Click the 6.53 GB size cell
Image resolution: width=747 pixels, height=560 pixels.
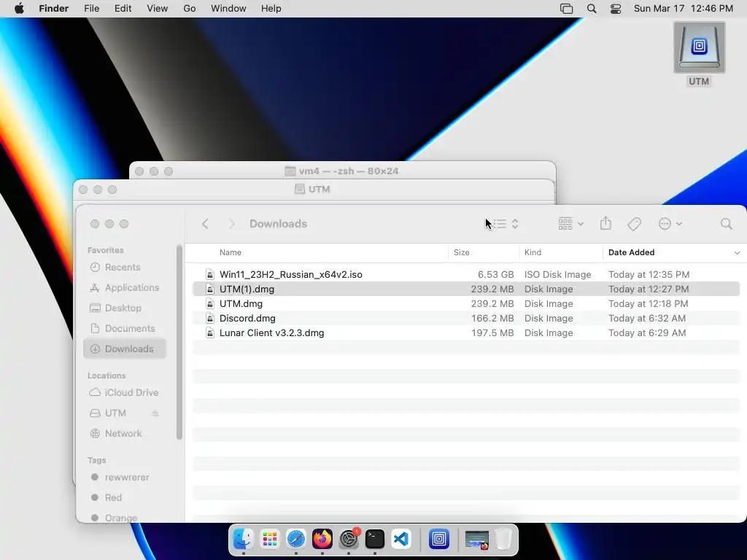tap(495, 274)
